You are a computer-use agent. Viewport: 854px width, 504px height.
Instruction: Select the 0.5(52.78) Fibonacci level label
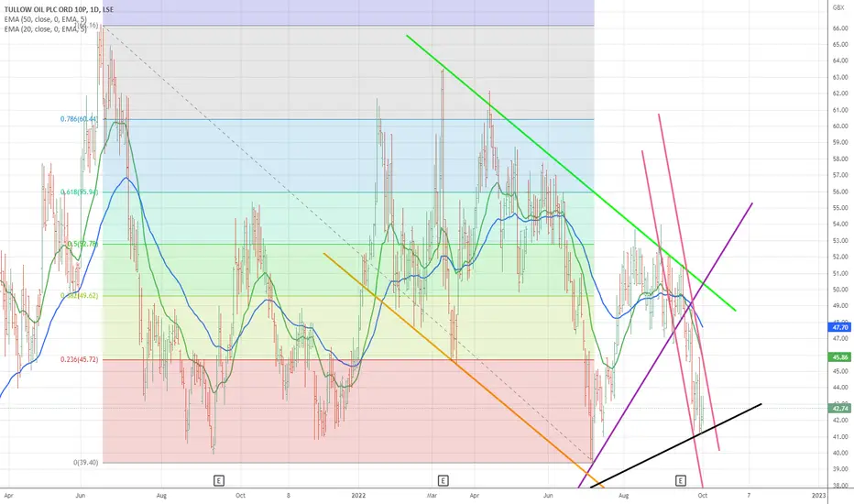click(x=82, y=244)
